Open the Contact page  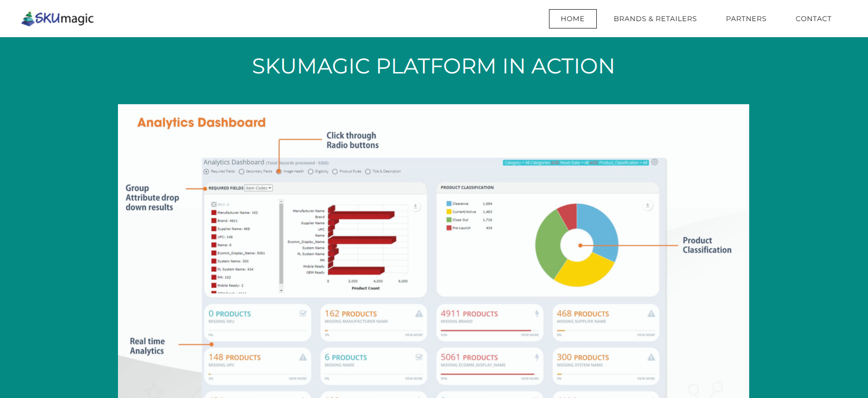[813, 19]
